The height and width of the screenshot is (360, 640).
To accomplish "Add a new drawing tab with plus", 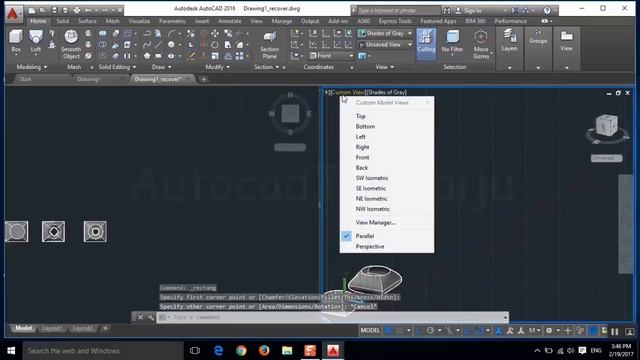I will (x=204, y=79).
